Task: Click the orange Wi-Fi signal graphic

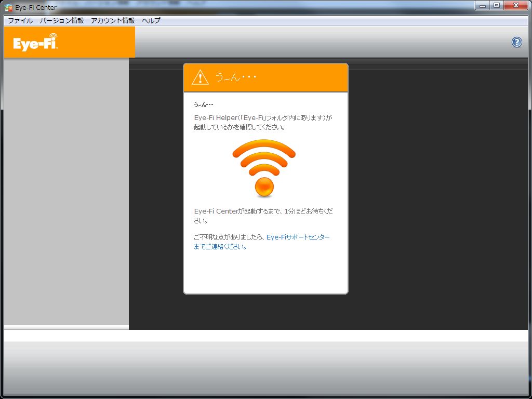Action: 264,169
